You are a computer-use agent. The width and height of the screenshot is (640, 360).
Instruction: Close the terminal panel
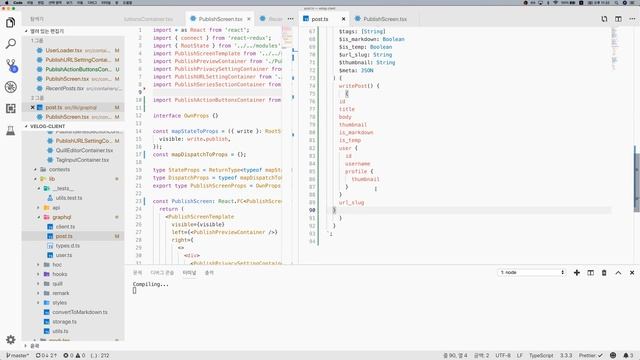coord(632,273)
